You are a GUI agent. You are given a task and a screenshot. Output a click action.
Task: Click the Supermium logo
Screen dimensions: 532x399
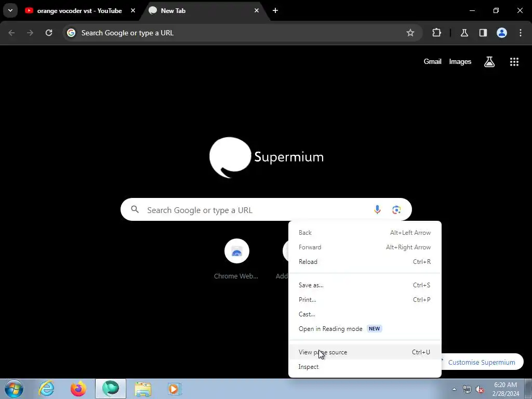coord(267,157)
